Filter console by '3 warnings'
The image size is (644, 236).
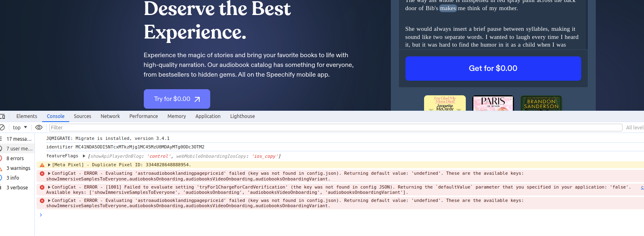[17, 168]
